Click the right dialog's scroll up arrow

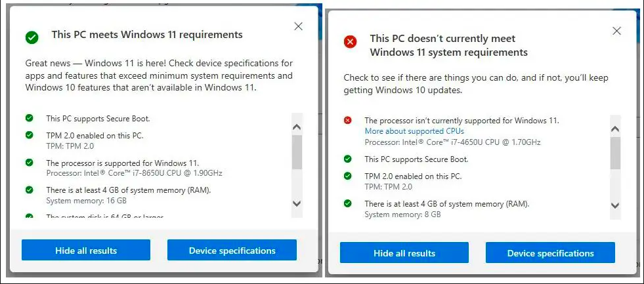615,129
